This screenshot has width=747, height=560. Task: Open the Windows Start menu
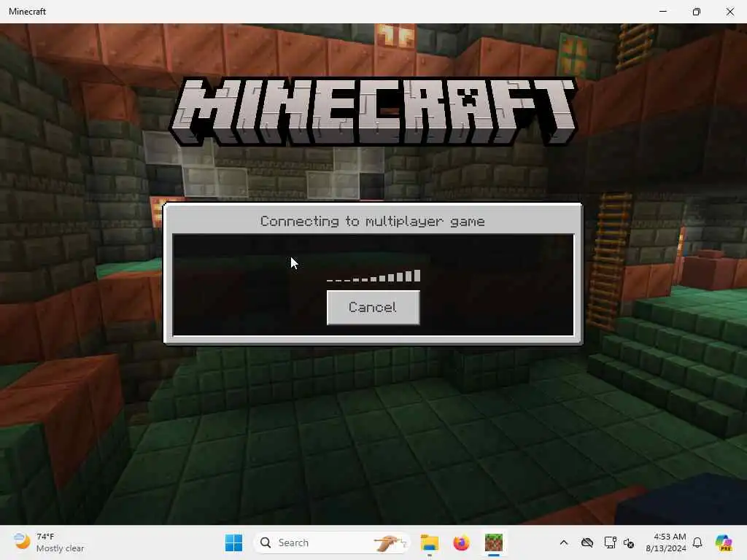[233, 542]
